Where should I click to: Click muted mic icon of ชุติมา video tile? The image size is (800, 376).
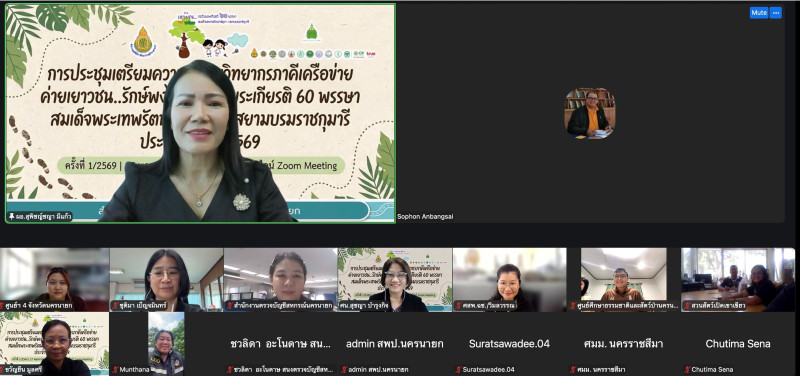pos(115,306)
